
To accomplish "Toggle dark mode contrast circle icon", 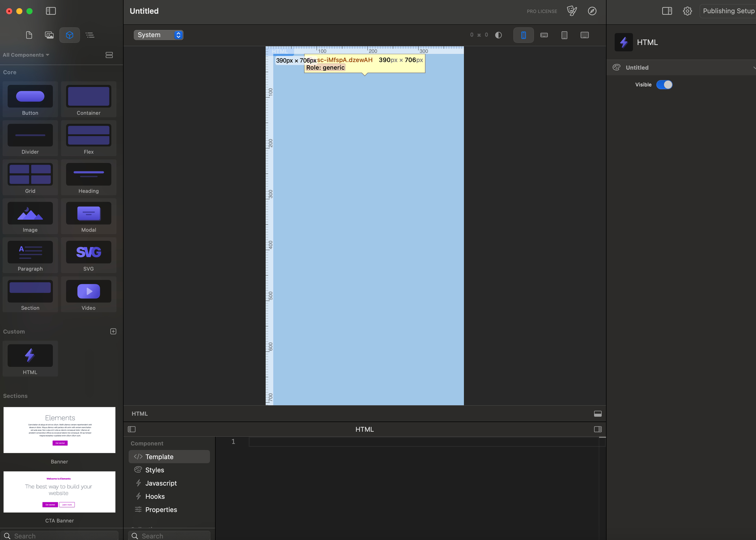I will coord(498,35).
